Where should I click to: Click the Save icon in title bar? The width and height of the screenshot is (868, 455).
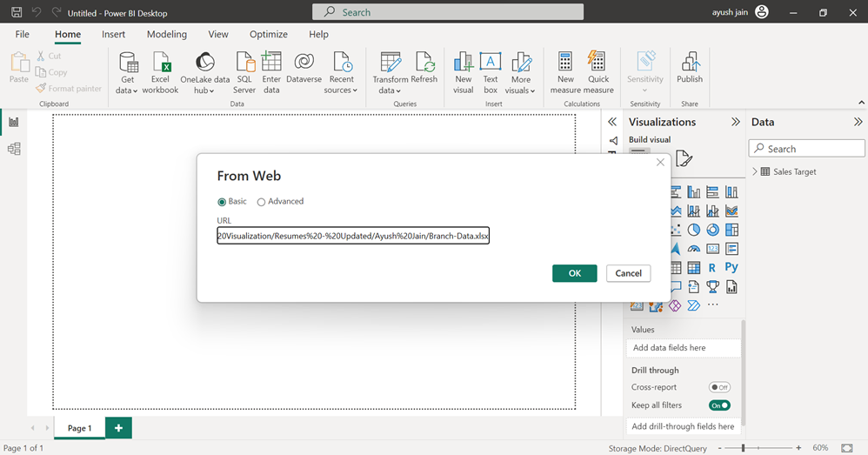[17, 12]
